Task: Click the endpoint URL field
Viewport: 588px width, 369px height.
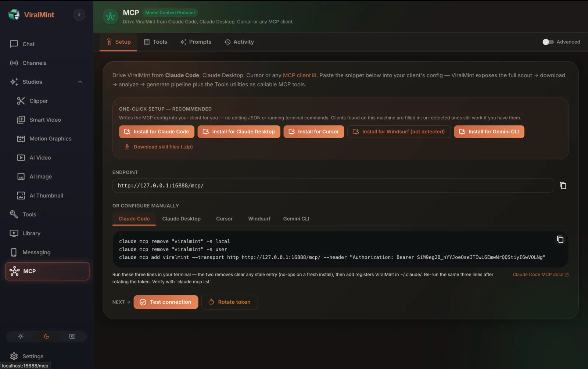Action: pos(333,186)
